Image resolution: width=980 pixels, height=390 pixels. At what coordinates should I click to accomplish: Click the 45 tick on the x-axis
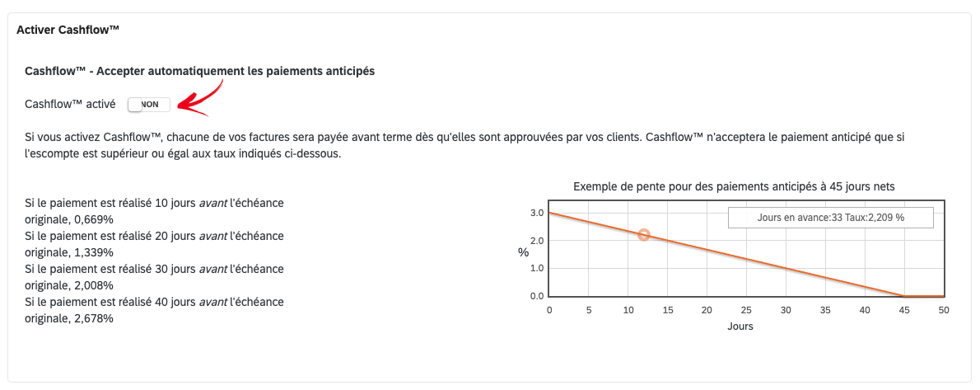tap(903, 310)
